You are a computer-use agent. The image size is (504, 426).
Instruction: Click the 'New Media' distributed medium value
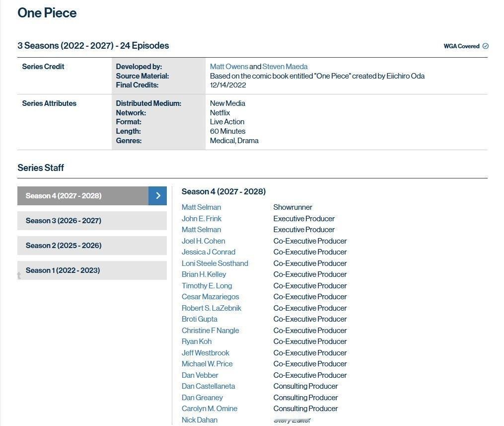coord(227,103)
